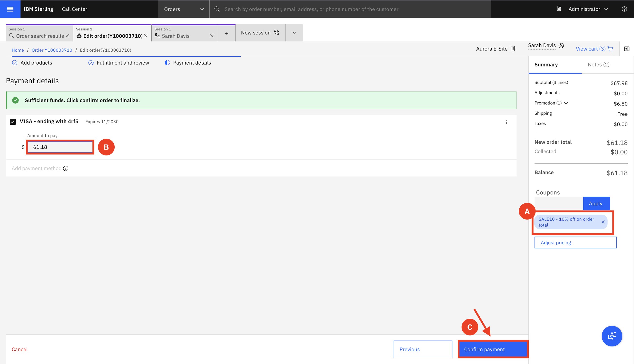Image resolution: width=634 pixels, height=364 pixels.
Task: Open the VISA card overflow menu
Action: tap(506, 122)
